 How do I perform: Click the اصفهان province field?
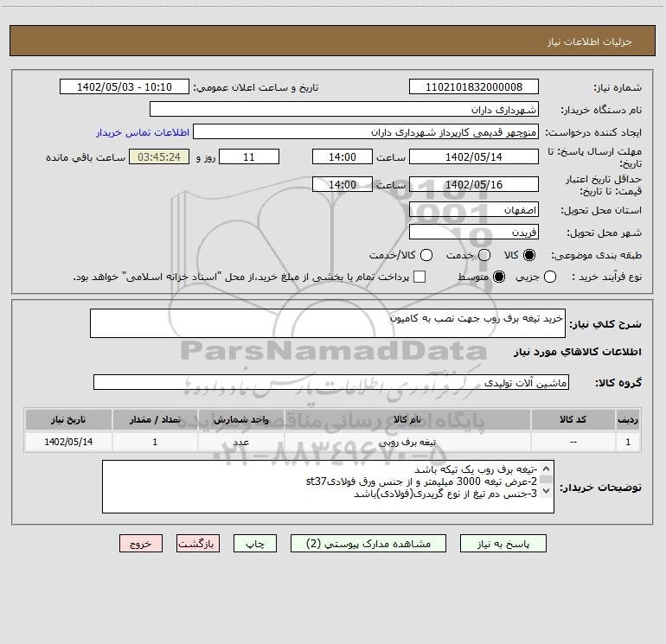[x=474, y=210]
